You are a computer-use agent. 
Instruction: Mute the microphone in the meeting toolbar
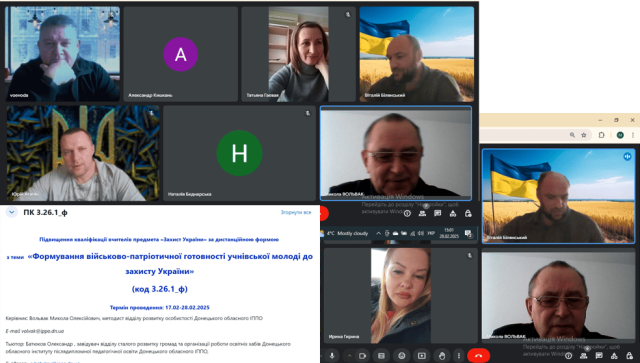point(332,356)
